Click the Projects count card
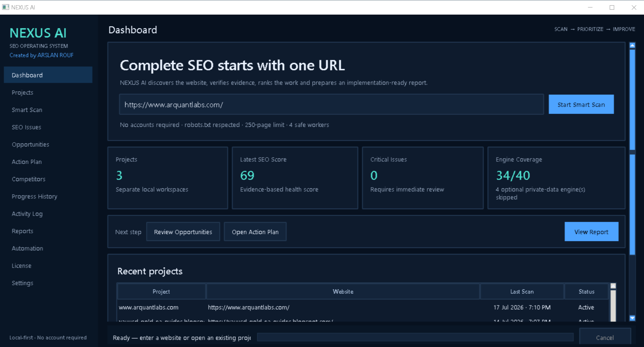 pos(168,178)
